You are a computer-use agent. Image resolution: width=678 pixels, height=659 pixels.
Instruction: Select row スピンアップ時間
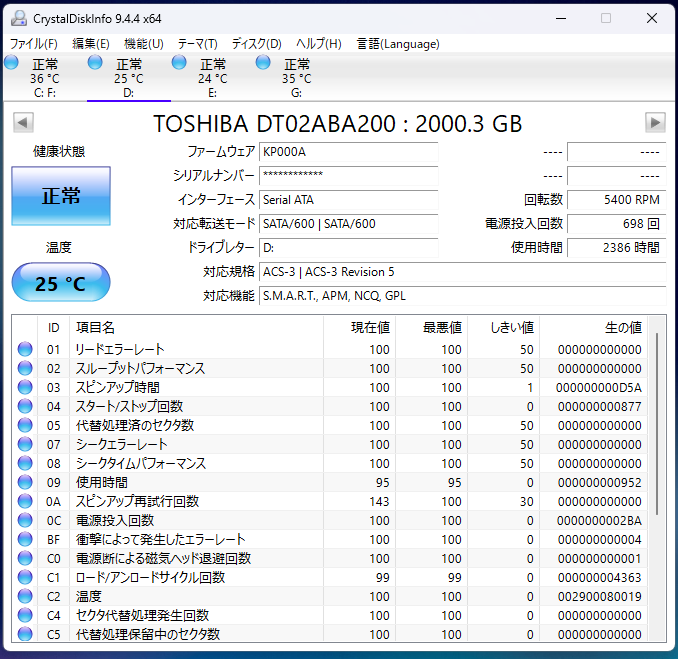[329, 387]
